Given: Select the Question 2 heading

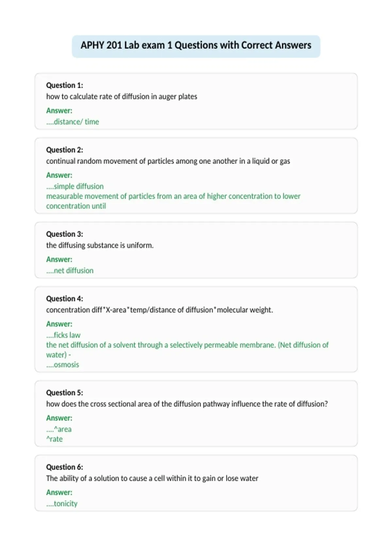Looking at the screenshot, I should tap(65, 150).
